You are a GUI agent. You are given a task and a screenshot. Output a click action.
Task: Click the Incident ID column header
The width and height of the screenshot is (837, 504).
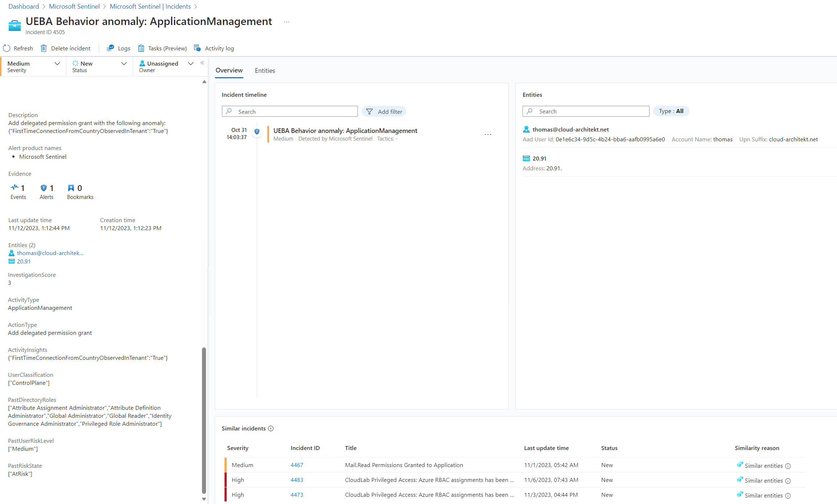coord(305,448)
